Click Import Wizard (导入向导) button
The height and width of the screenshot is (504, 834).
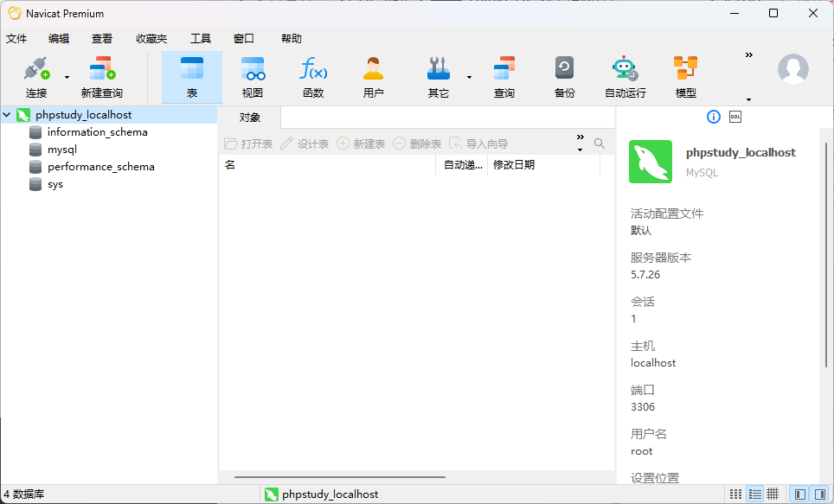(478, 144)
